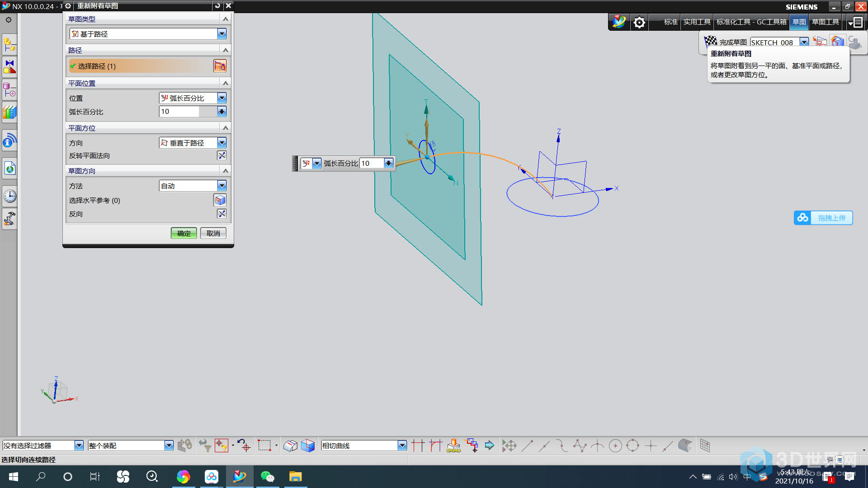Screen dimensions: 868x488
Task: Click the taskbar search icon
Action: (x=41, y=477)
